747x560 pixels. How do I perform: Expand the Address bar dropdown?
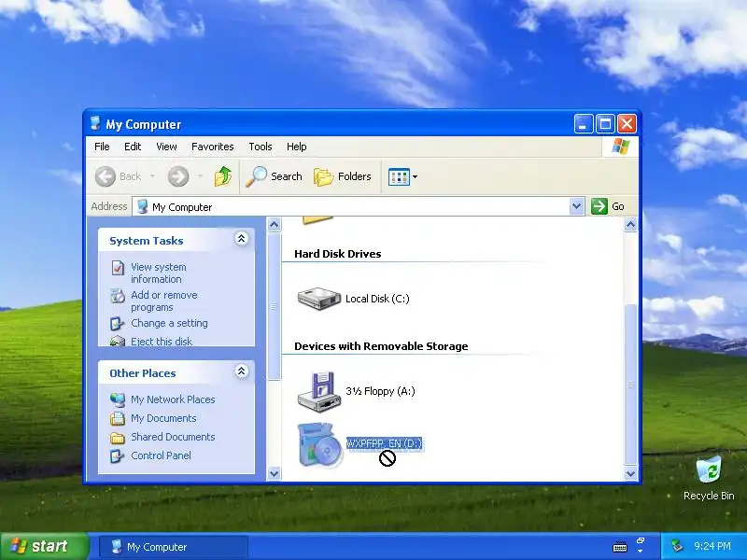coord(577,206)
